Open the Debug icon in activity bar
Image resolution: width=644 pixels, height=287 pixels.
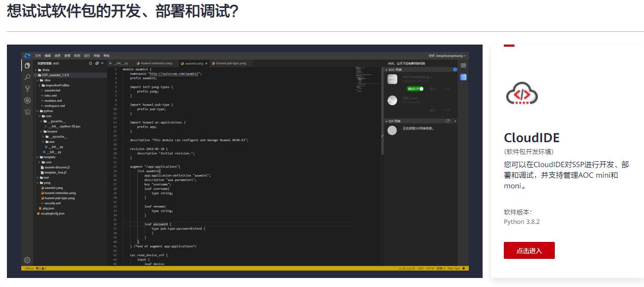tap(27, 100)
